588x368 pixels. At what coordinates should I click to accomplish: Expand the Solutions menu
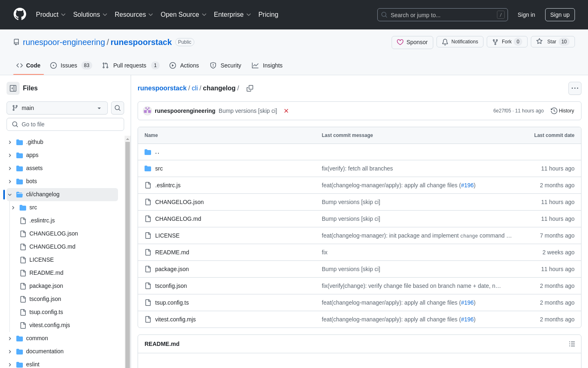click(x=90, y=15)
